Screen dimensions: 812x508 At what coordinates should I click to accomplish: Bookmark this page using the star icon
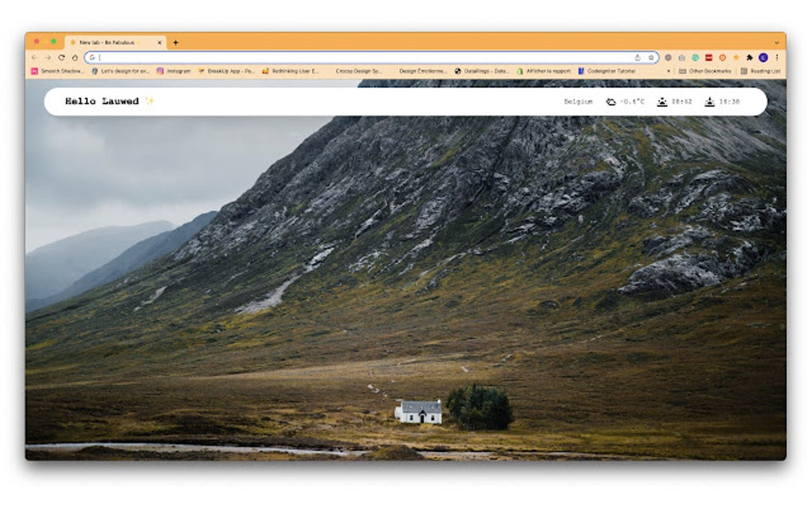[x=651, y=57]
